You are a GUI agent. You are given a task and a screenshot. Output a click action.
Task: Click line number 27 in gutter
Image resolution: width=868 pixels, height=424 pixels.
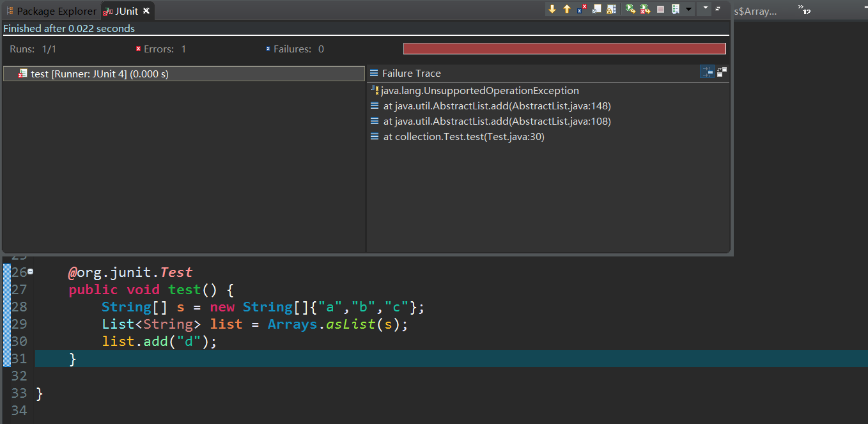pos(19,290)
